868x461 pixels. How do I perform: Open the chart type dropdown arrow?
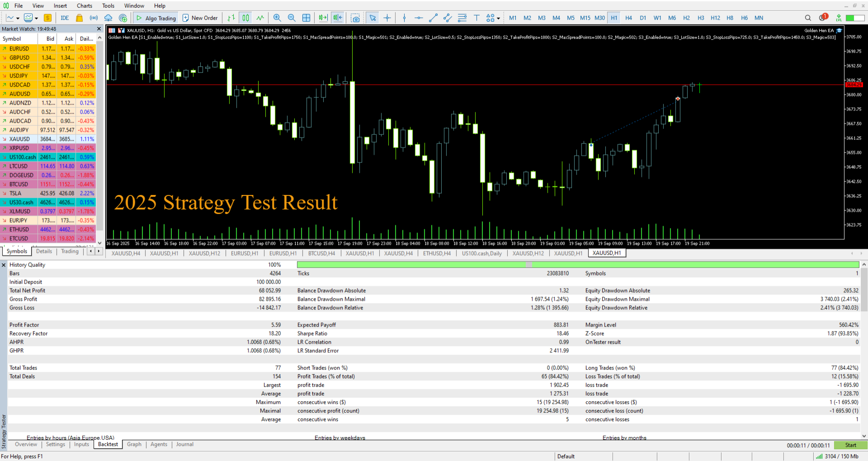[18, 18]
